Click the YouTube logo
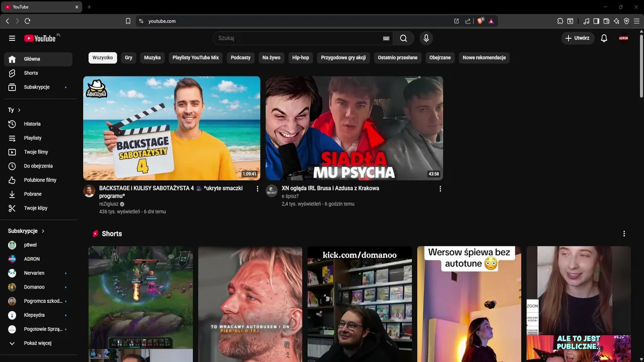Screen dimensions: 644x362 pos(40,38)
